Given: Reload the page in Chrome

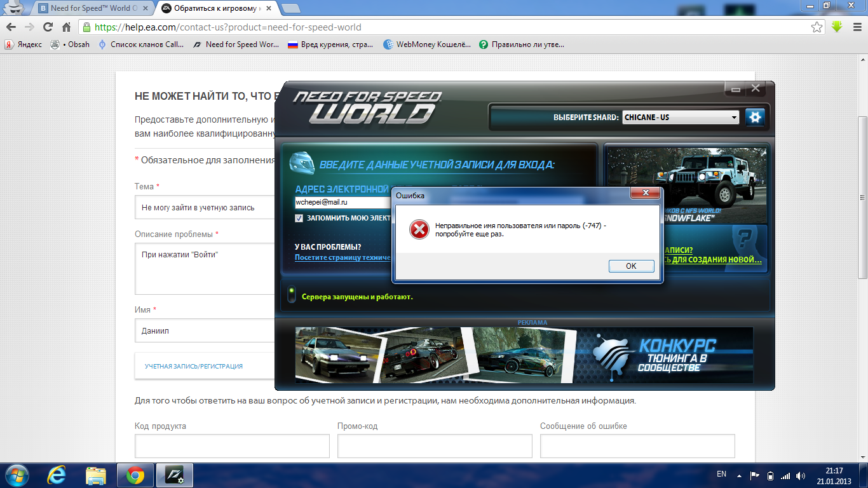Looking at the screenshot, I should tap(48, 27).
